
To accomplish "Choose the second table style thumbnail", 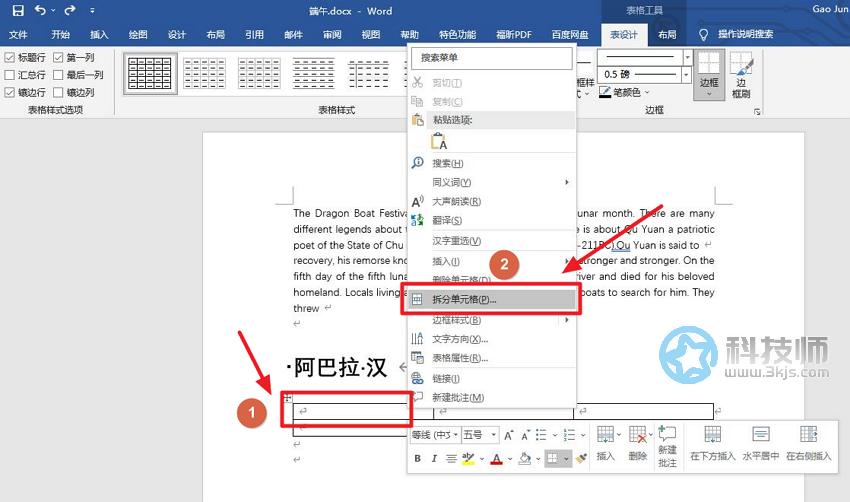I will [x=204, y=73].
